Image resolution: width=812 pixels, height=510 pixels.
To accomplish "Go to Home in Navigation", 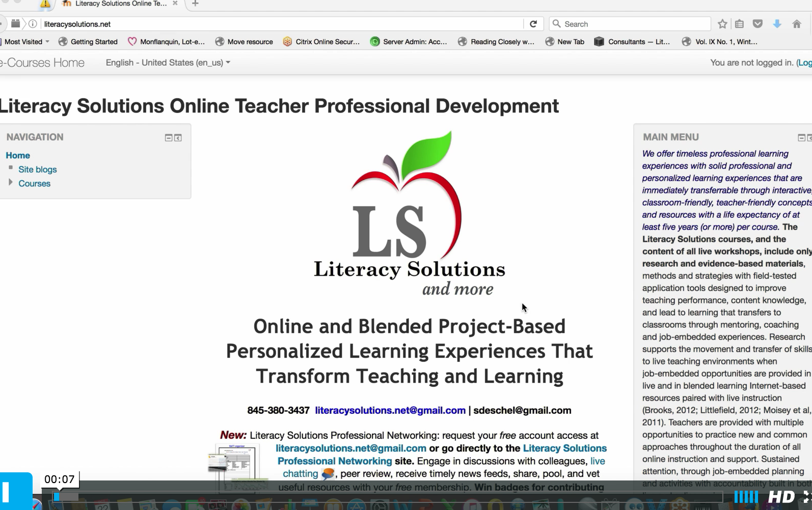I will point(18,155).
